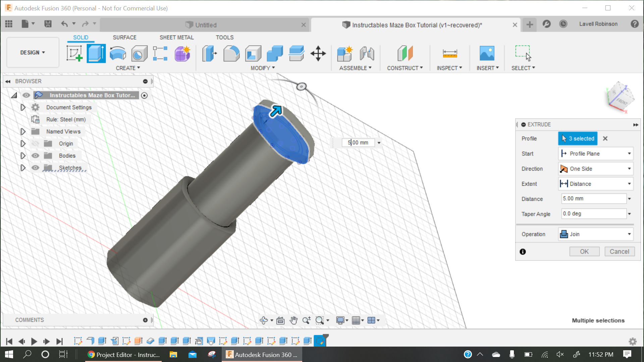This screenshot has width=644, height=362.
Task: Clear profile selection with X
Action: [605, 138]
